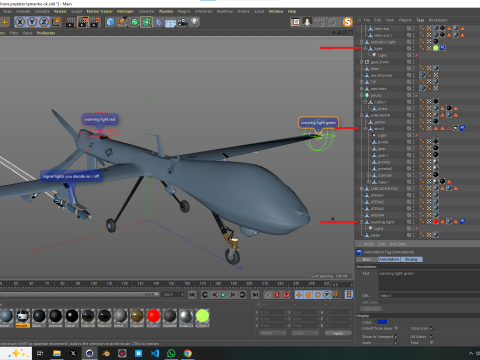Collapse the green-tagged light object above gear_front
480x360 pixels.
(366, 49)
